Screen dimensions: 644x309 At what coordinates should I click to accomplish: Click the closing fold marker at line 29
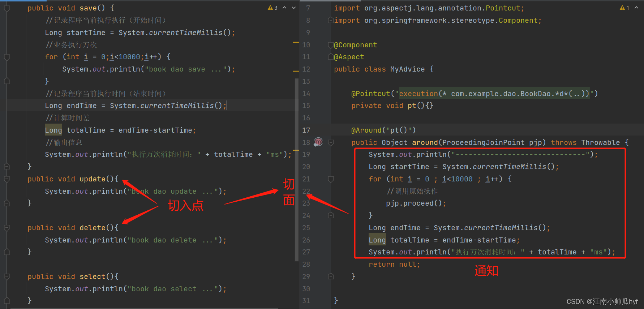pos(330,276)
